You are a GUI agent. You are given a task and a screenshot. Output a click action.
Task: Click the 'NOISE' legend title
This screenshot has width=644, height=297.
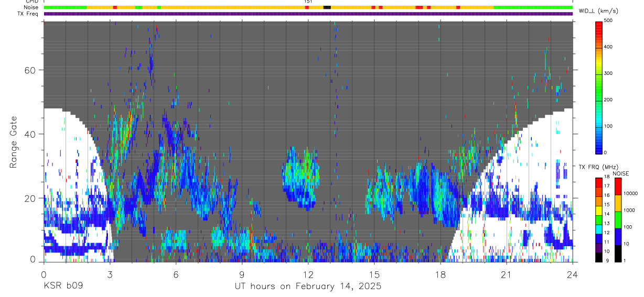point(622,173)
